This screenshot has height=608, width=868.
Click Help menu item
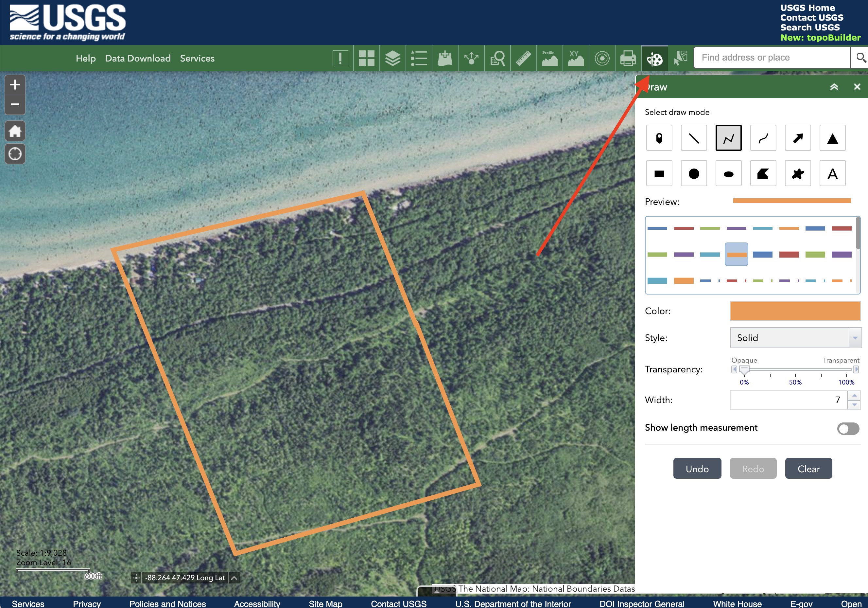click(x=86, y=59)
